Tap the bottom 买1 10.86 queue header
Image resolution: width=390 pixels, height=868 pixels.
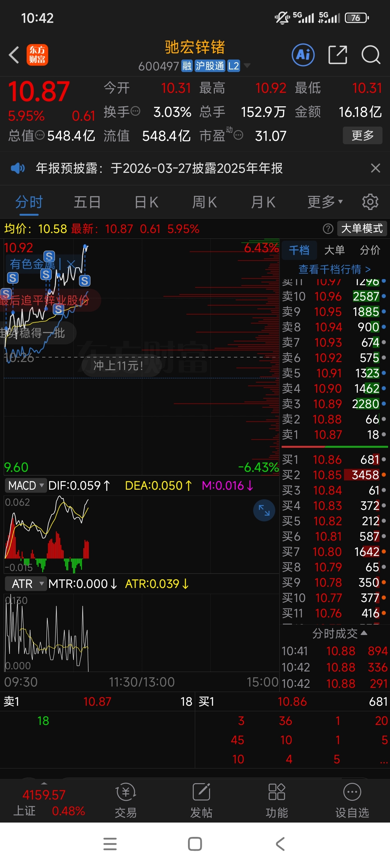click(292, 702)
